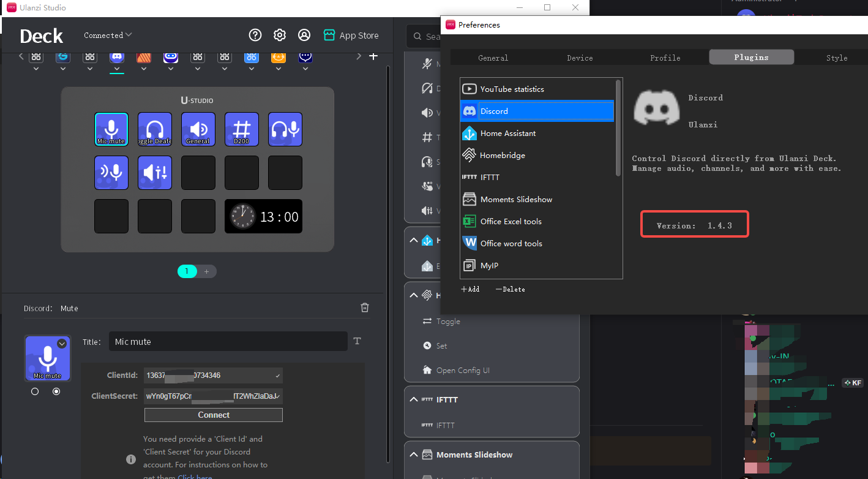The height and width of the screenshot is (479, 868).
Task: Select the second state radio button
Action: click(x=56, y=391)
